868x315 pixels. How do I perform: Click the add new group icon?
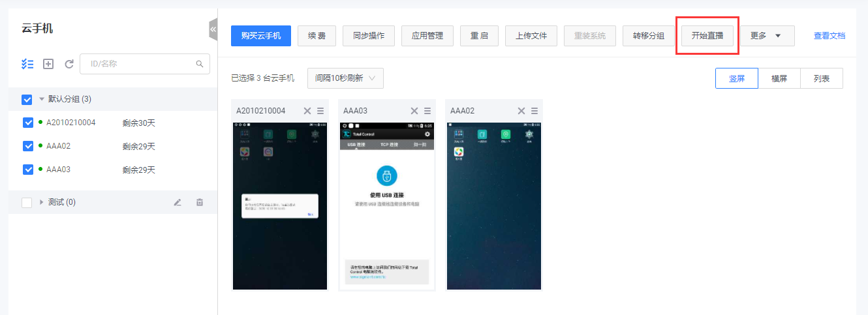click(x=48, y=64)
